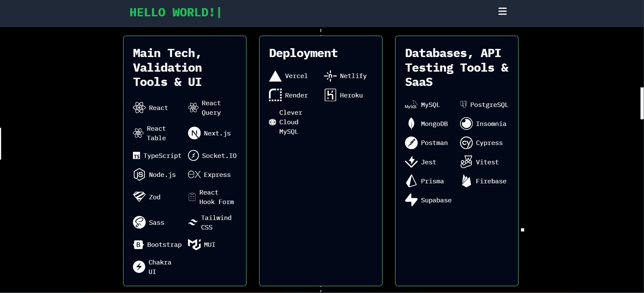Image resolution: width=644 pixels, height=293 pixels.
Task: Click the Firebase flame icon
Action: tap(466, 181)
